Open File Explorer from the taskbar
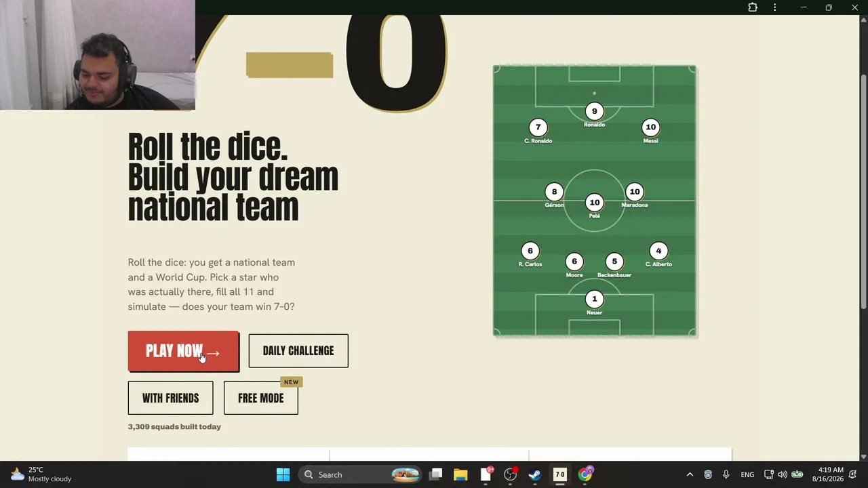The width and height of the screenshot is (868, 488). tap(460, 474)
